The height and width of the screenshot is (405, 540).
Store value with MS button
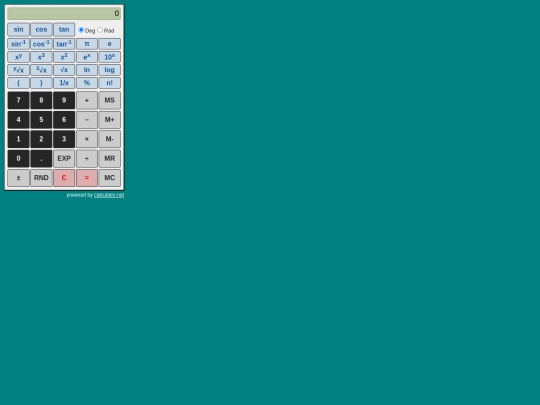pyautogui.click(x=110, y=100)
